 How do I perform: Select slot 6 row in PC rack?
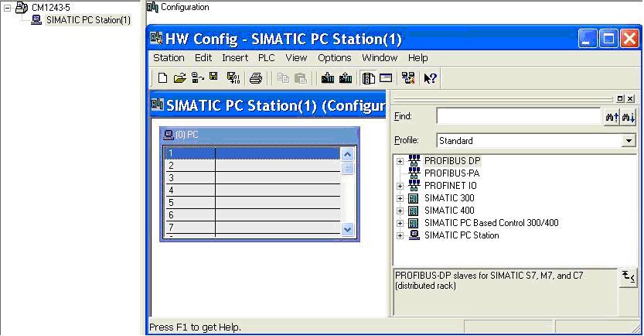(252, 214)
